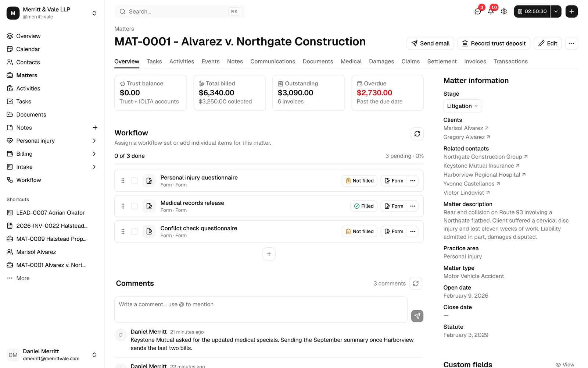
Task: Click Record trust deposit
Action: pos(494,43)
